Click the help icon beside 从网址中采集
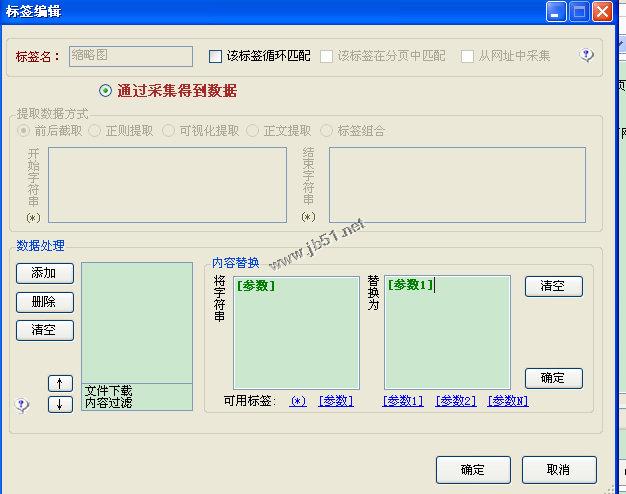This screenshot has height=494, width=626. (x=586, y=55)
